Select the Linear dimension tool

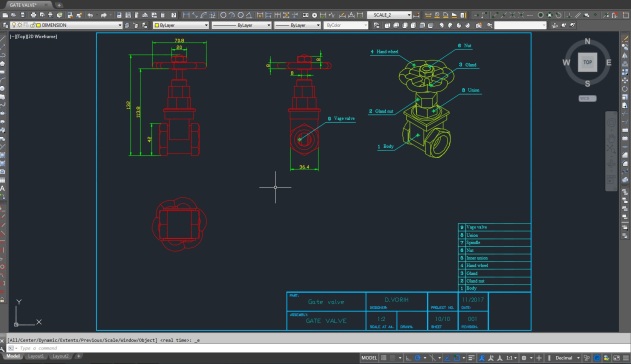(x=186, y=15)
